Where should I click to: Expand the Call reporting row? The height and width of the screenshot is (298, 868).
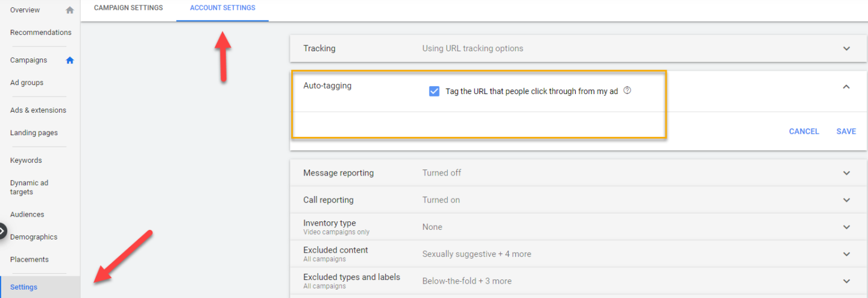click(846, 200)
